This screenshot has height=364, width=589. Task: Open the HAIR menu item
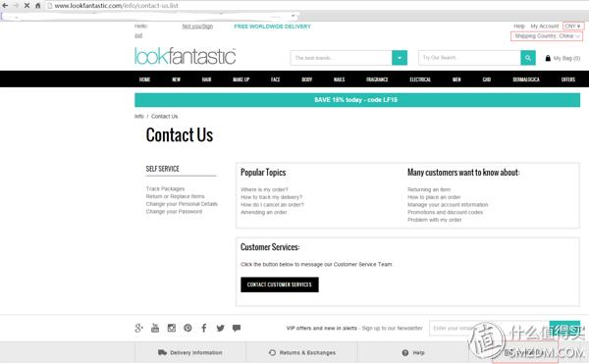click(206, 79)
